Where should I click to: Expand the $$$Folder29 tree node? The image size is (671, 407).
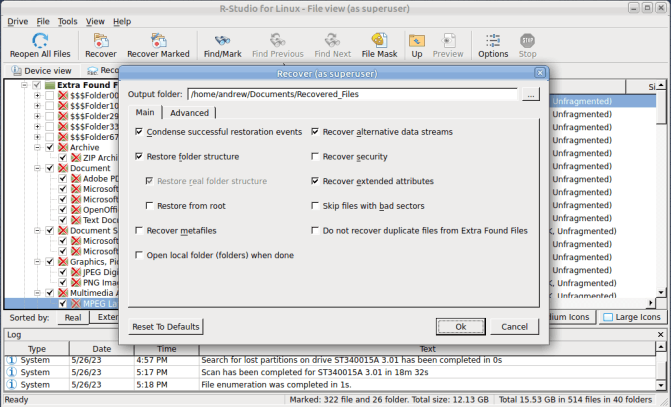pyautogui.click(x=37, y=116)
